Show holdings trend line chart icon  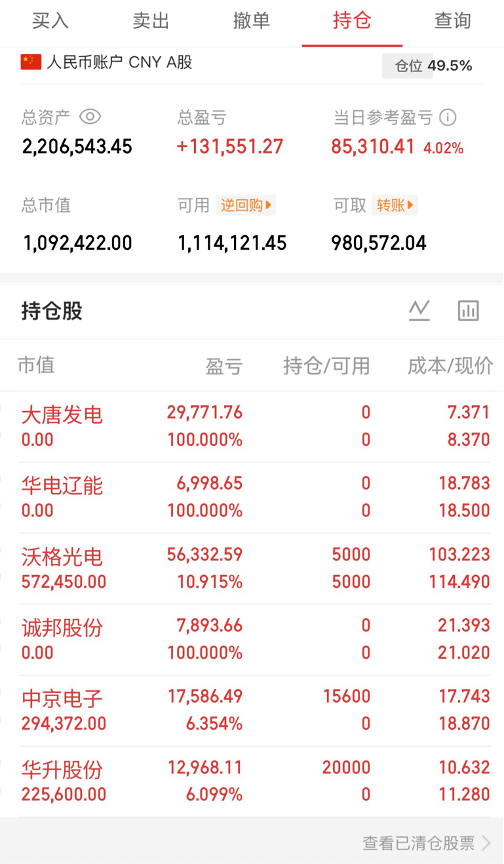click(419, 310)
